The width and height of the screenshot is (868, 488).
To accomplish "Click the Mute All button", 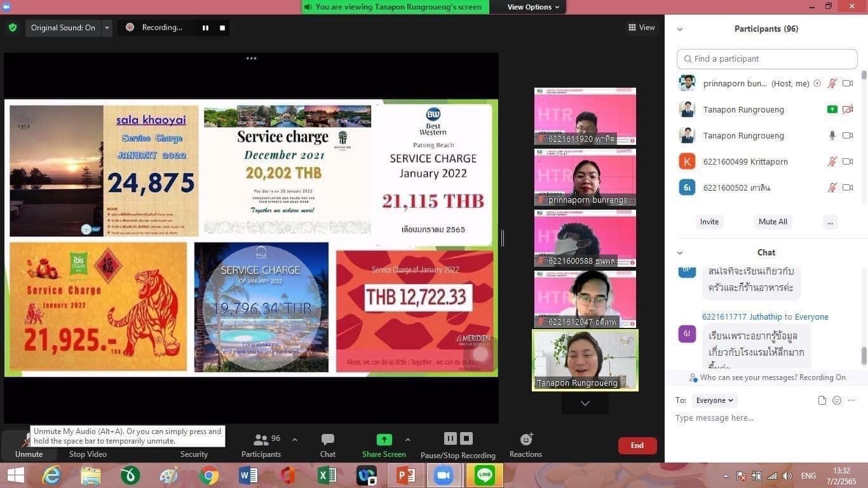I will pos(773,222).
